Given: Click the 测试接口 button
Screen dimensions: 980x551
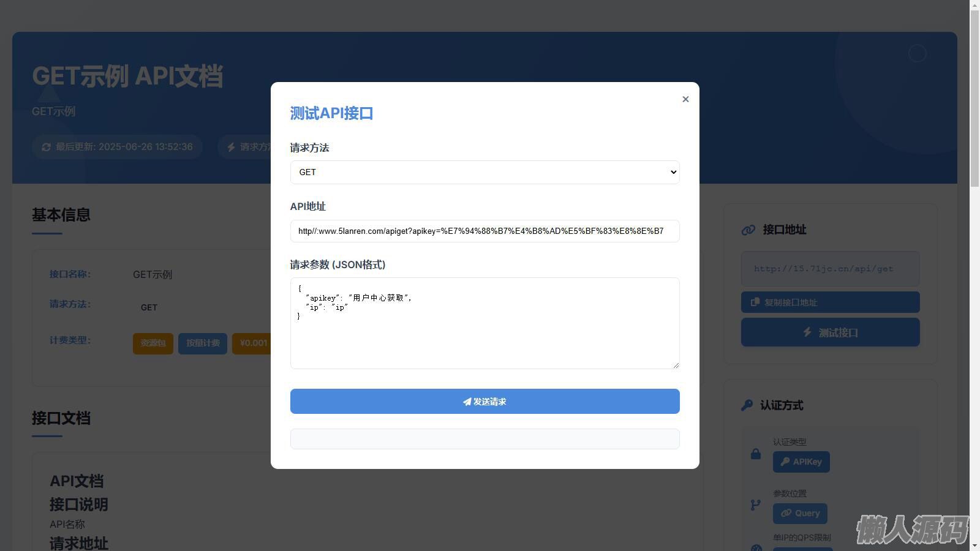Looking at the screenshot, I should [831, 332].
